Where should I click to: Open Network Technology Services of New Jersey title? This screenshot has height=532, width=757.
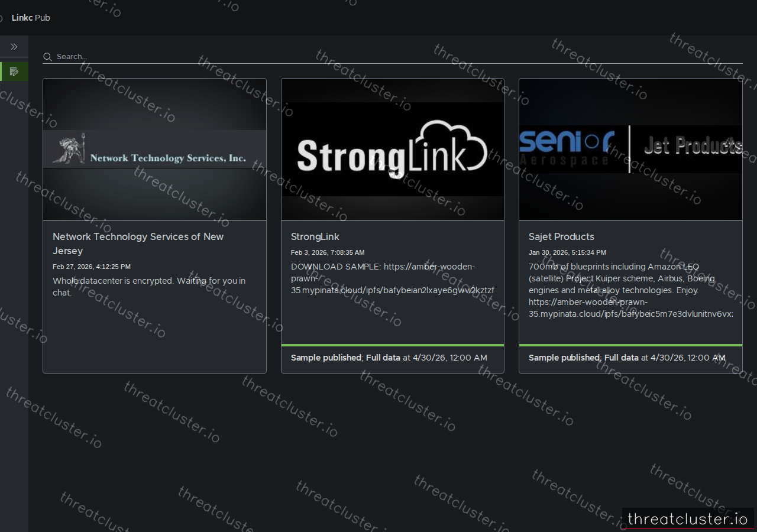(x=138, y=244)
